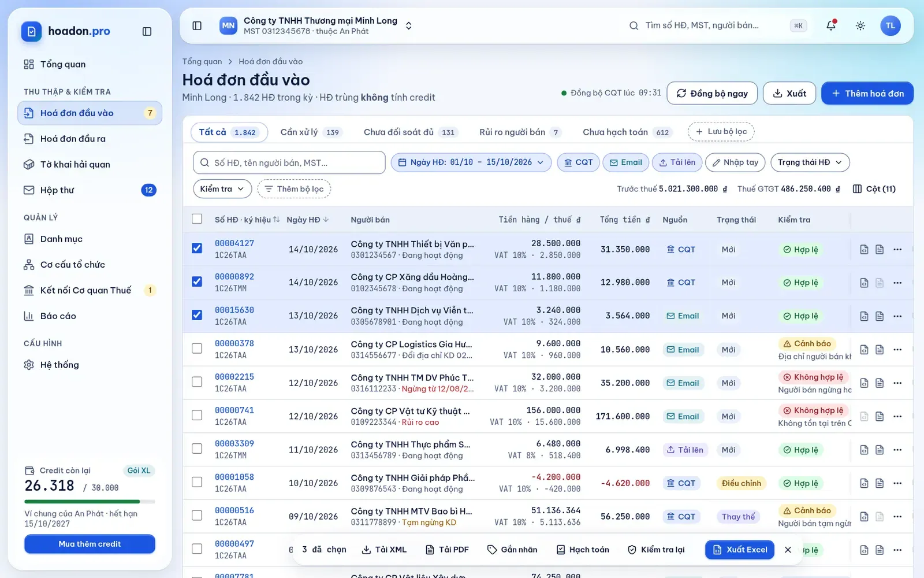Screen dimensions: 924x578
Task: Switch to Rủi ro người bán tab
Action: pos(520,132)
